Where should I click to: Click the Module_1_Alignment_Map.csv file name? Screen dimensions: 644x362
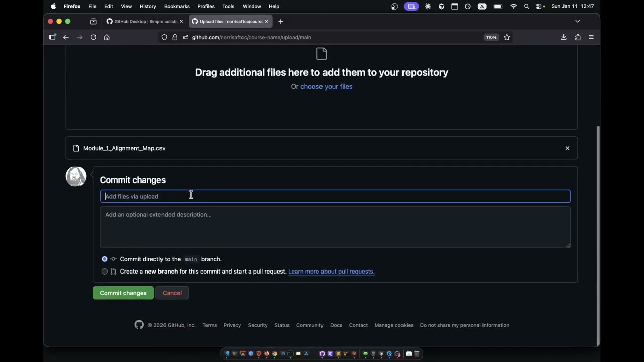[124, 148]
